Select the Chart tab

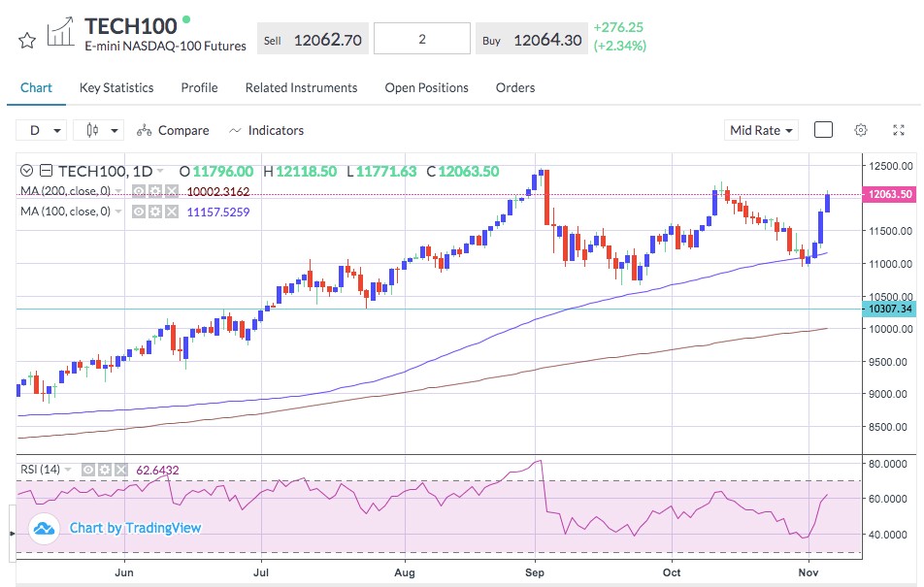(x=36, y=88)
